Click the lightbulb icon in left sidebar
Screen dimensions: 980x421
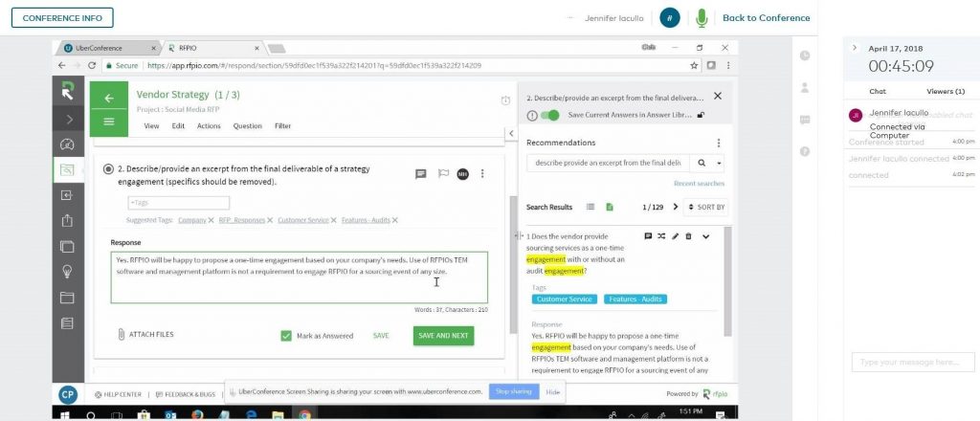67,271
